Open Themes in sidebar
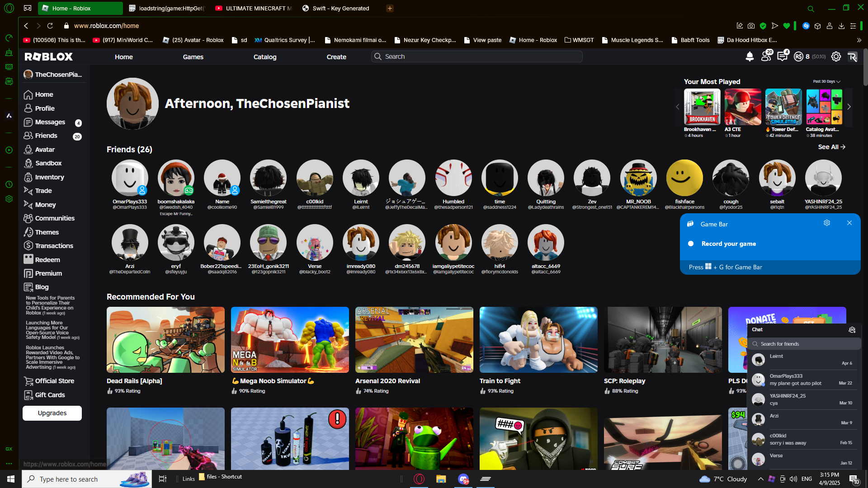The image size is (868, 488). pyautogui.click(x=42, y=232)
